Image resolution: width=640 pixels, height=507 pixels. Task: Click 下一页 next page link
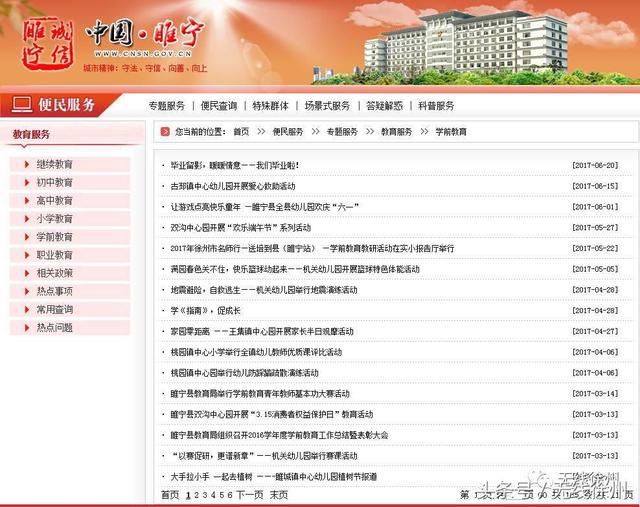[x=250, y=495]
